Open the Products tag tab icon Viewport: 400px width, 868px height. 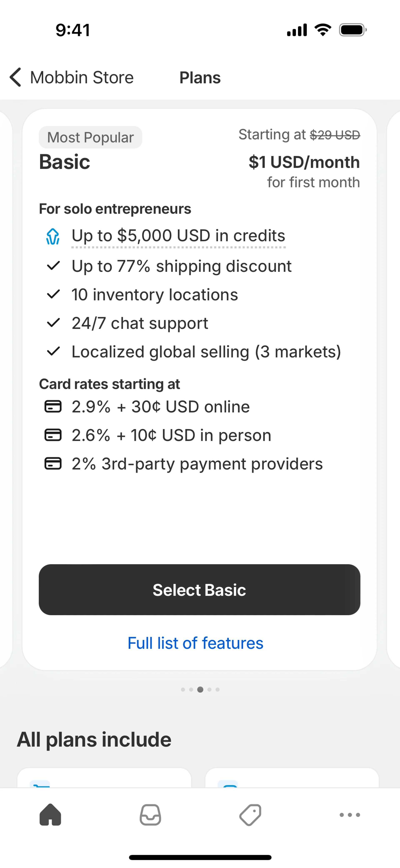(250, 815)
